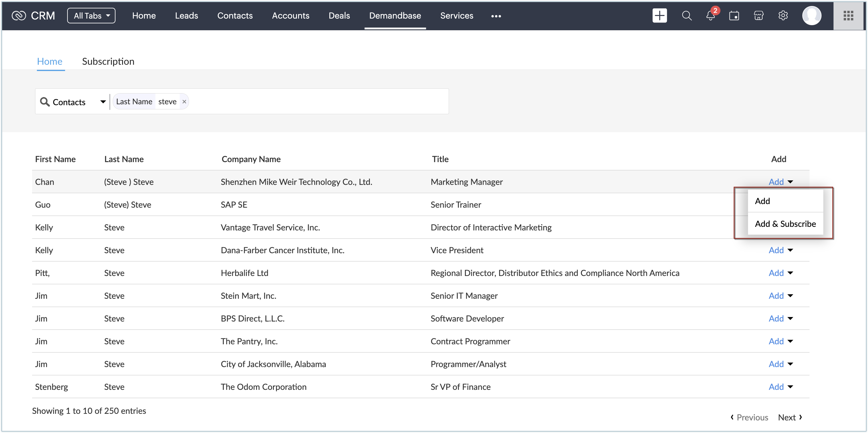Open the calendar icon in header
This screenshot has height=433, width=868.
pos(734,16)
